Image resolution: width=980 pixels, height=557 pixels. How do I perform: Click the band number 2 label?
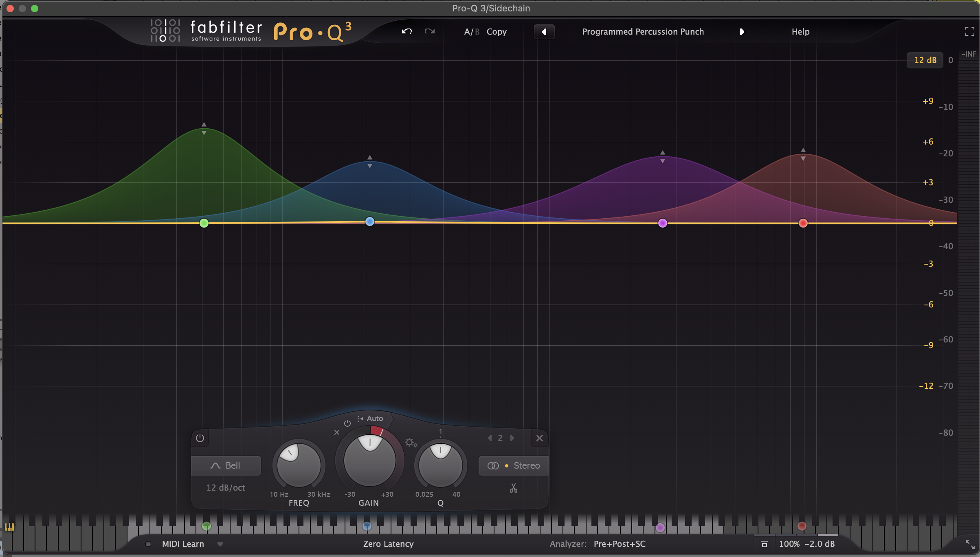click(x=500, y=438)
